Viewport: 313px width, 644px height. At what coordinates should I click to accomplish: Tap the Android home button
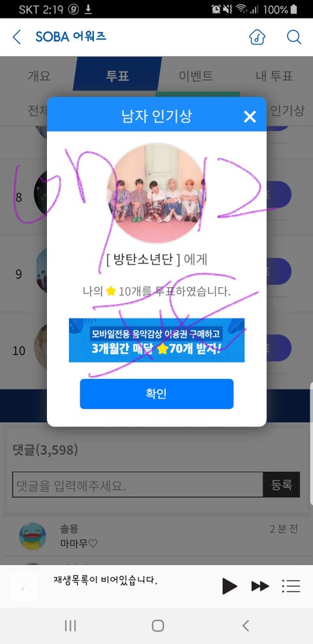click(x=158, y=626)
